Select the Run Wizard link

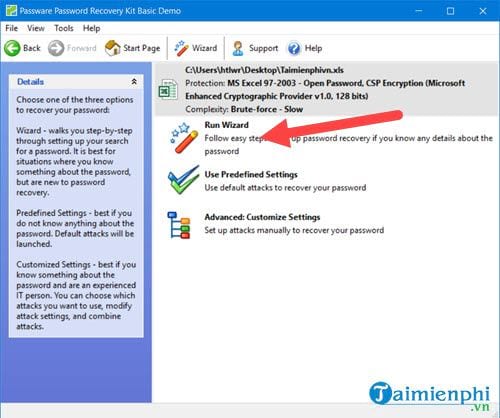click(227, 125)
